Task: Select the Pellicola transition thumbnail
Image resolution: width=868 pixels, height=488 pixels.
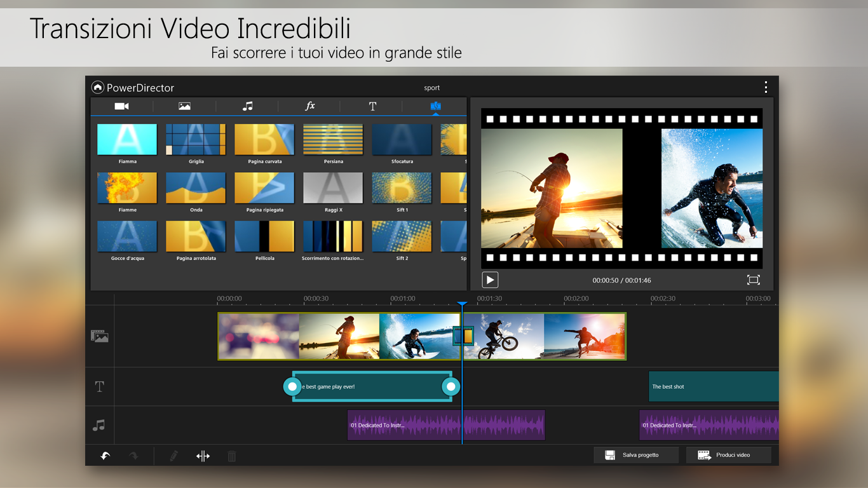Action: click(x=264, y=237)
